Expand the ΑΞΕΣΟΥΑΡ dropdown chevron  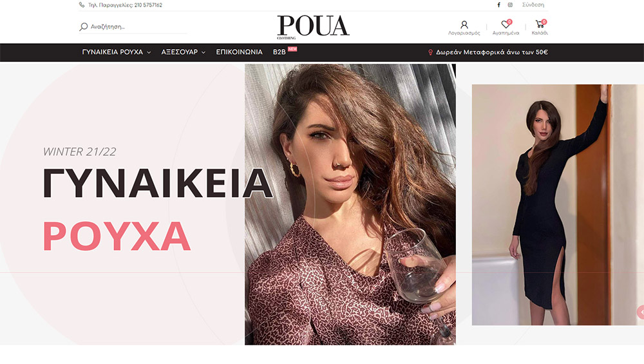[204, 53]
